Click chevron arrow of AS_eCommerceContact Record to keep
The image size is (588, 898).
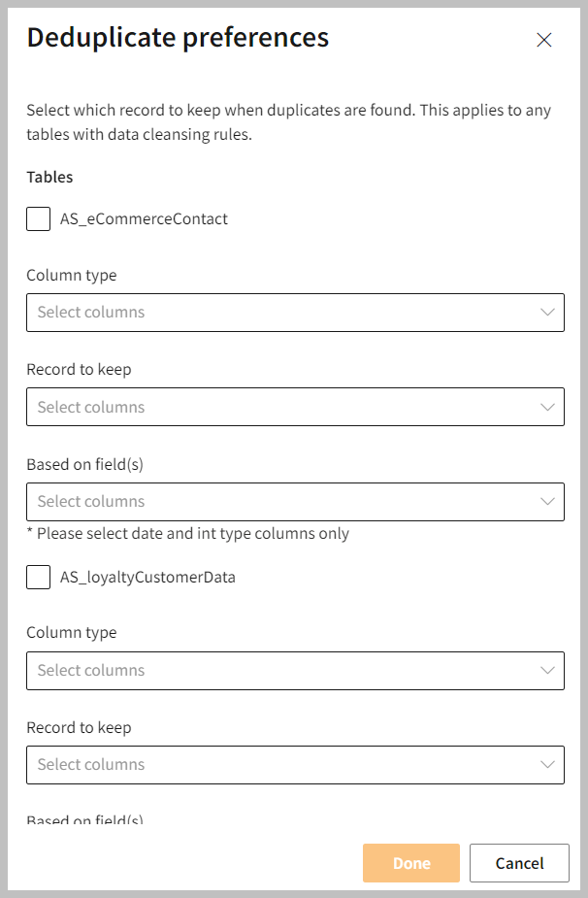(548, 407)
